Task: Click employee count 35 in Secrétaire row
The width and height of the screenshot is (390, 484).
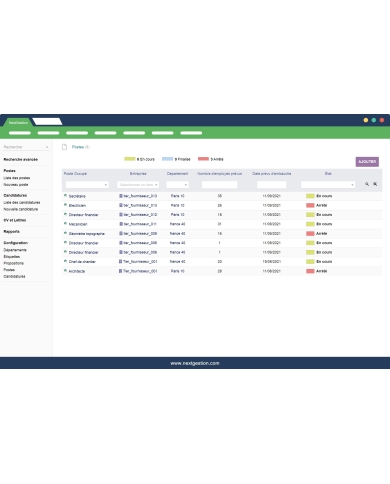Action: (220, 196)
